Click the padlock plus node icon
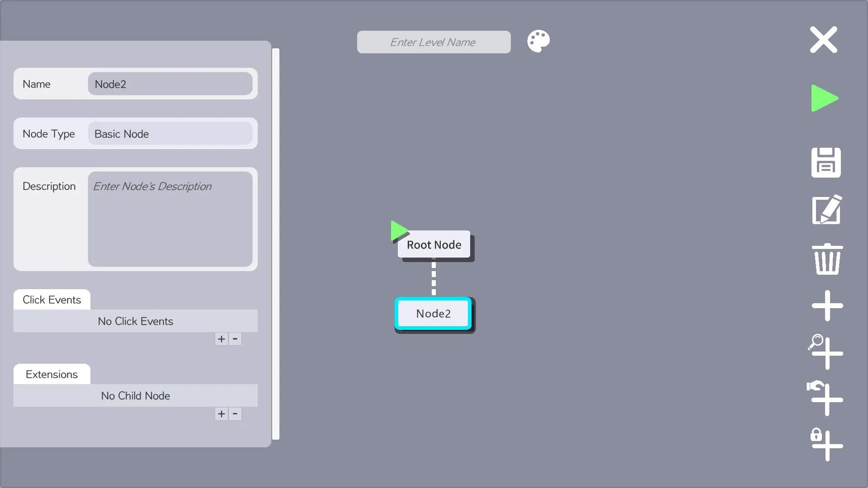This screenshot has width=868, height=488. (826, 445)
